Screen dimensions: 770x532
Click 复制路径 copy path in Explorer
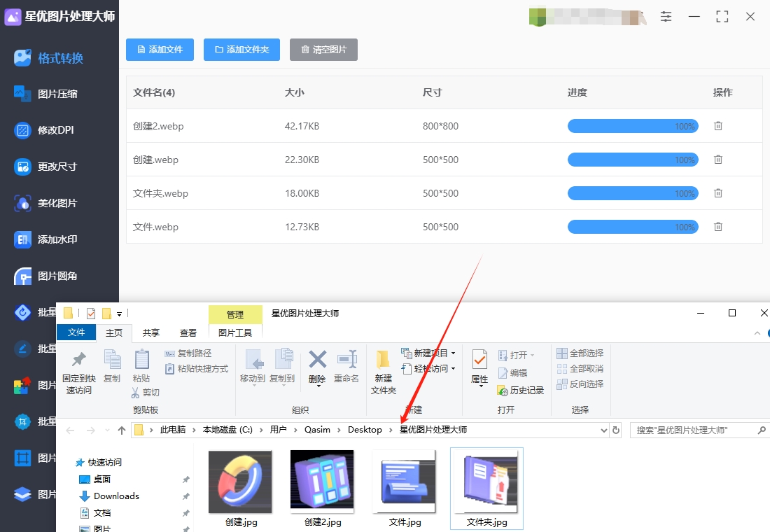(x=188, y=353)
